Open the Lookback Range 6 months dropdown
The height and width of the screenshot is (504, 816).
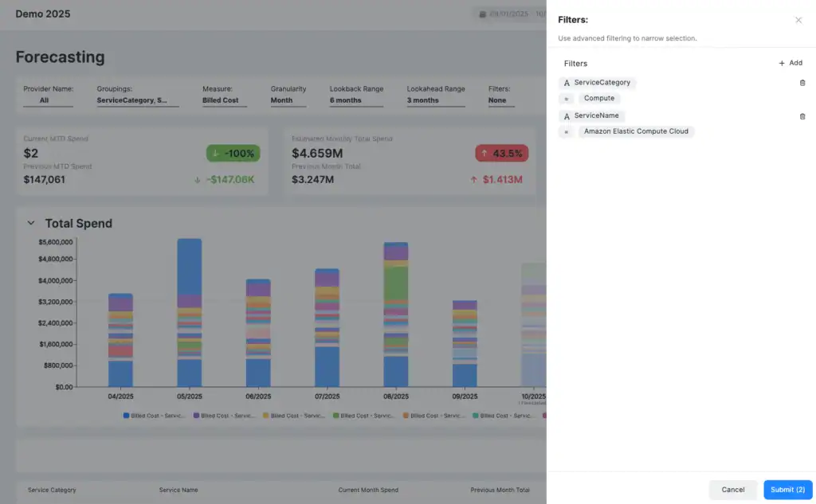356,100
